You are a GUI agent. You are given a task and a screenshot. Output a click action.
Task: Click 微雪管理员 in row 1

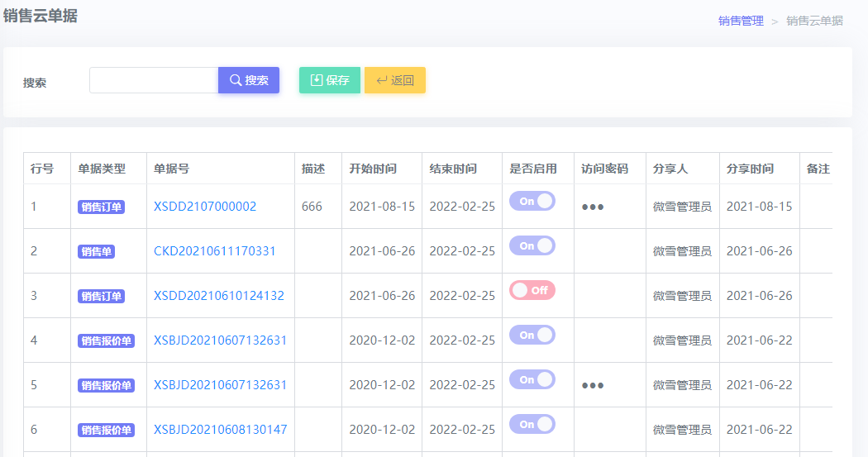pyautogui.click(x=682, y=207)
